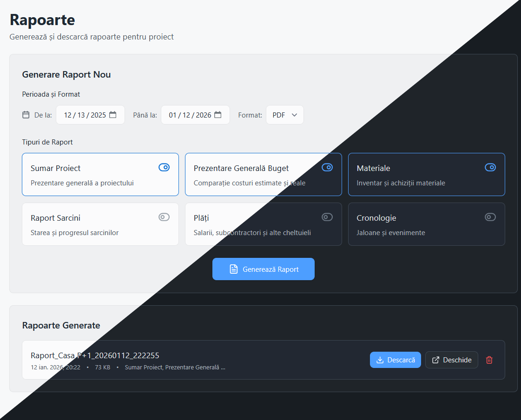The width and height of the screenshot is (521, 420).
Task: Delete the generated report using the trash icon
Action: coord(488,360)
